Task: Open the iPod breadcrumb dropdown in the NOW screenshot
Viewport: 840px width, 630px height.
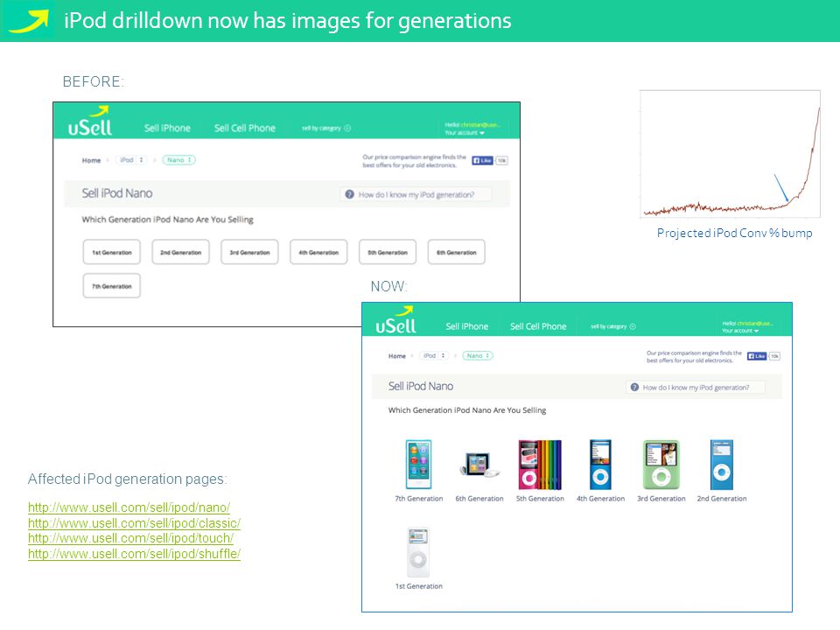Action: click(434, 356)
